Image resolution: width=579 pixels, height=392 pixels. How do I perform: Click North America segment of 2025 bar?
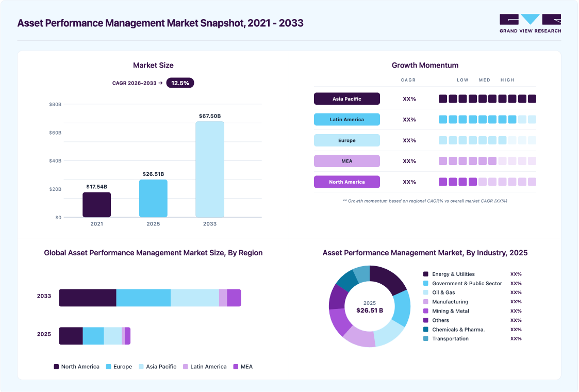coord(71,336)
